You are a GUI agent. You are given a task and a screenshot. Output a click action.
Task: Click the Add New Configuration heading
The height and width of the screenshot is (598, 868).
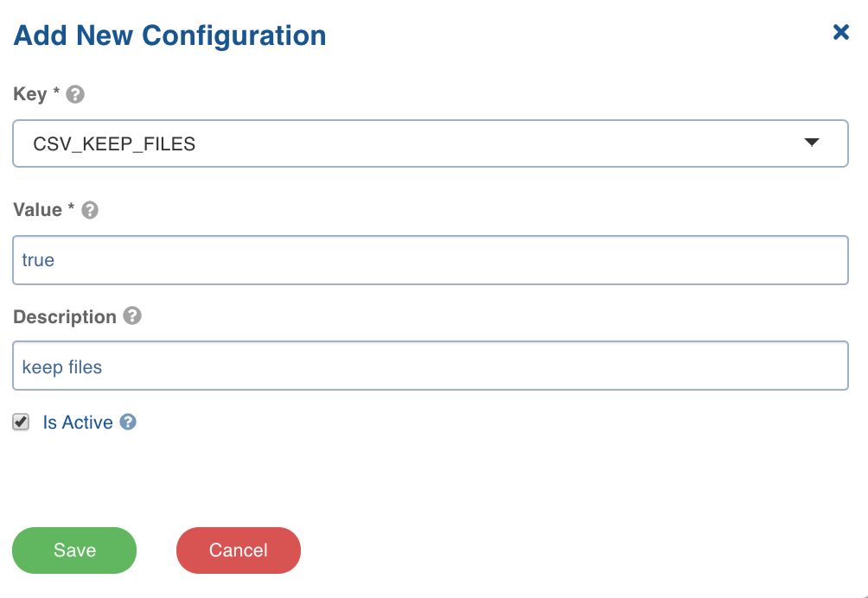coord(170,35)
